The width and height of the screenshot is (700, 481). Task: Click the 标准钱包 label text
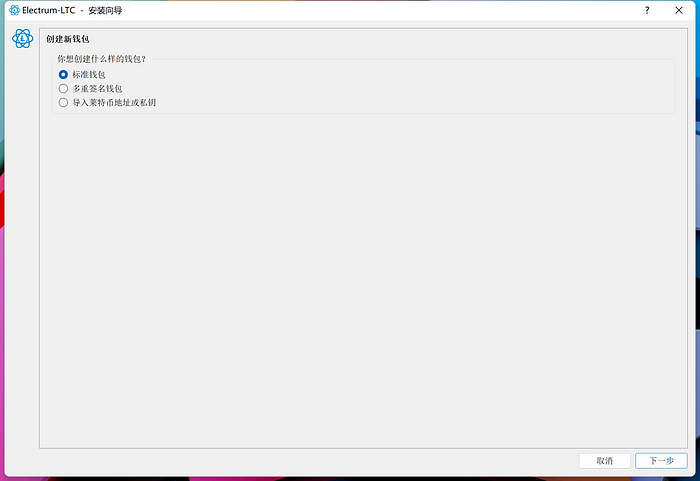pos(89,75)
